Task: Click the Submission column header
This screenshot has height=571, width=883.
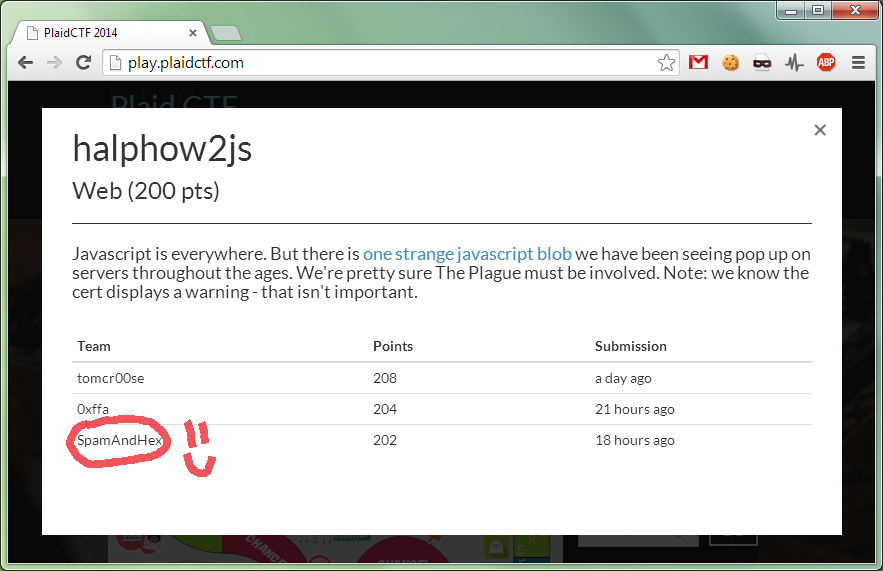Action: coord(631,346)
